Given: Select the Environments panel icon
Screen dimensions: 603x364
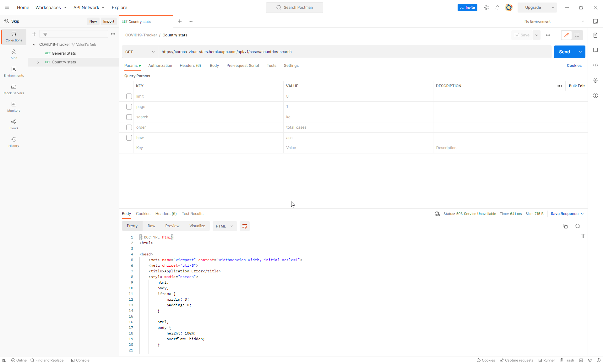Looking at the screenshot, I should pos(14,72).
